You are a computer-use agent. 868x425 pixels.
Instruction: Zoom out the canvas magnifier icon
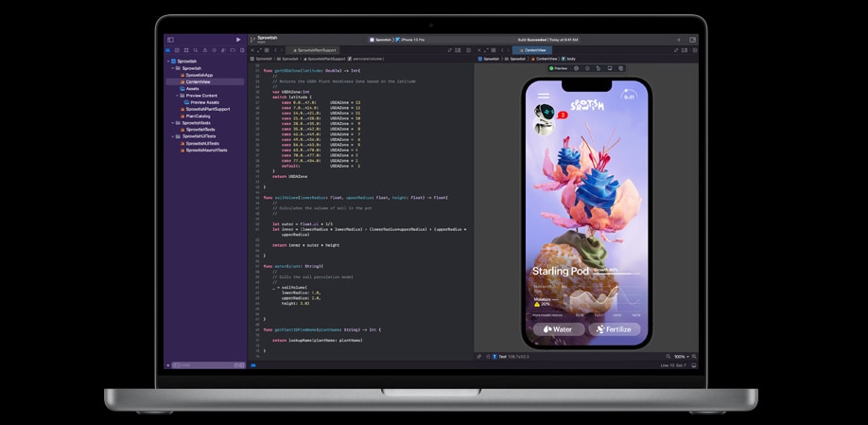[x=668, y=356]
